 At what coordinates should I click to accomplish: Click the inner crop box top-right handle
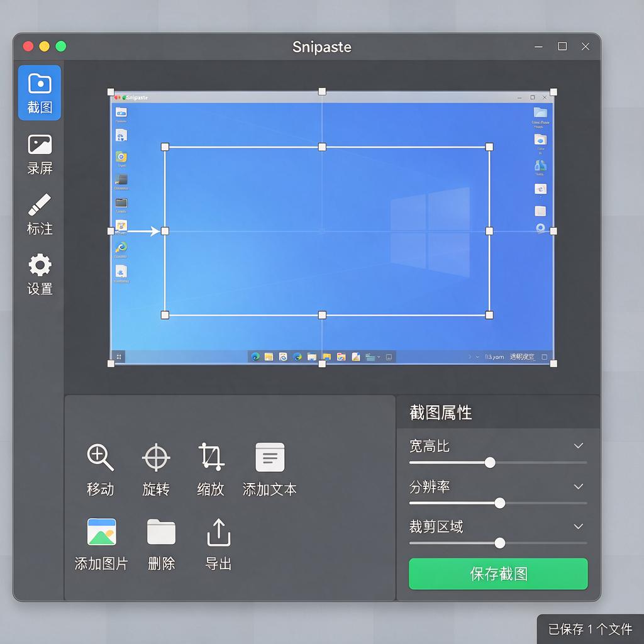click(489, 147)
